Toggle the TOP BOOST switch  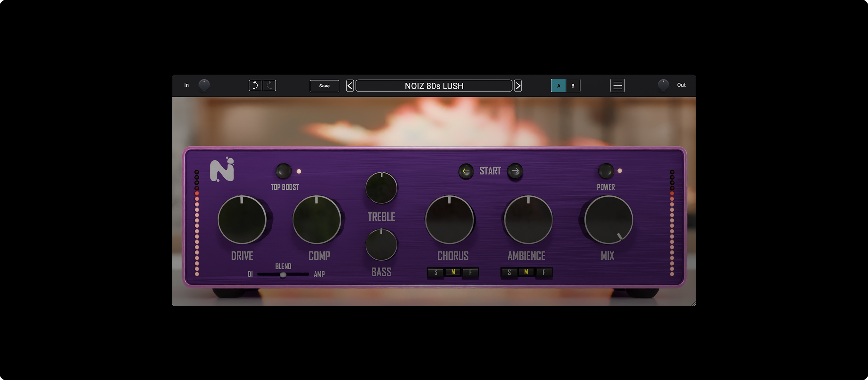[284, 171]
